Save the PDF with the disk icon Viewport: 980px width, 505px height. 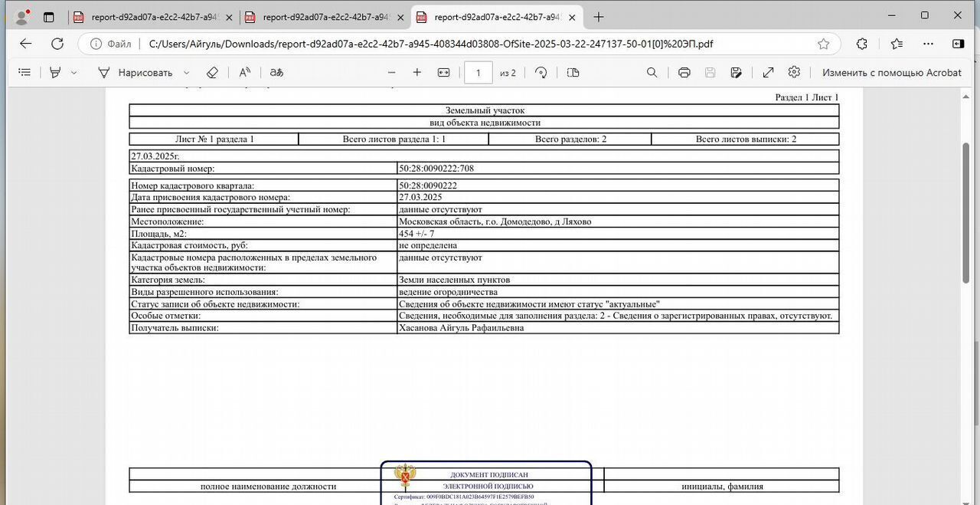point(710,72)
